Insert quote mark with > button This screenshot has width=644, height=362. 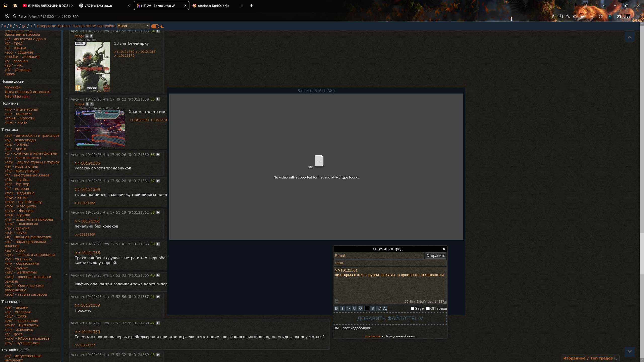[348, 308]
